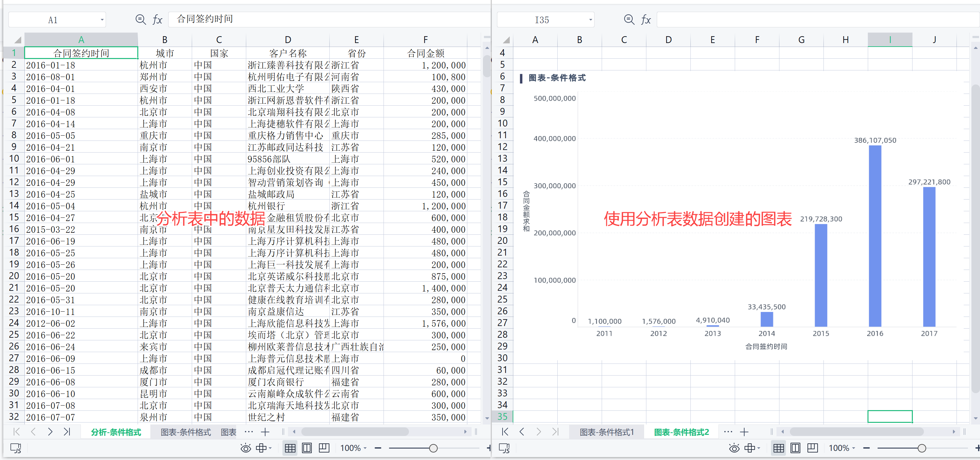The width and height of the screenshot is (980, 460).
Task: Decrease zoom with the minus icon in the right window
Action: click(x=866, y=448)
